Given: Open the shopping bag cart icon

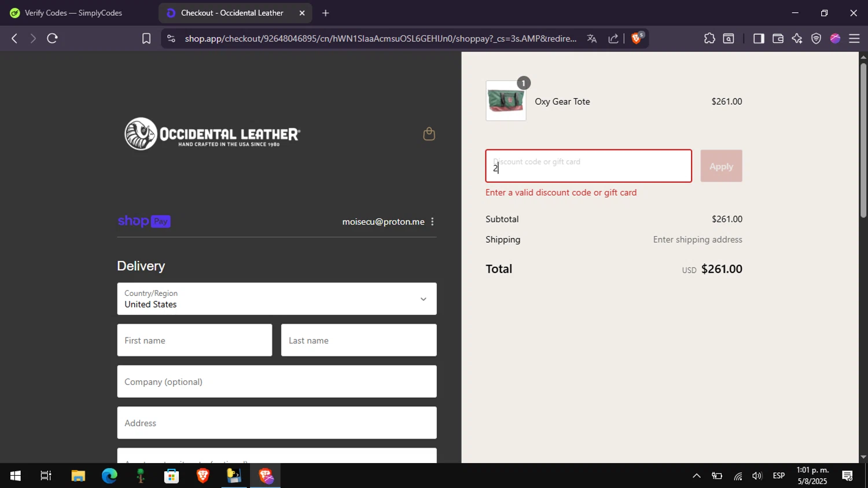Looking at the screenshot, I should [429, 134].
